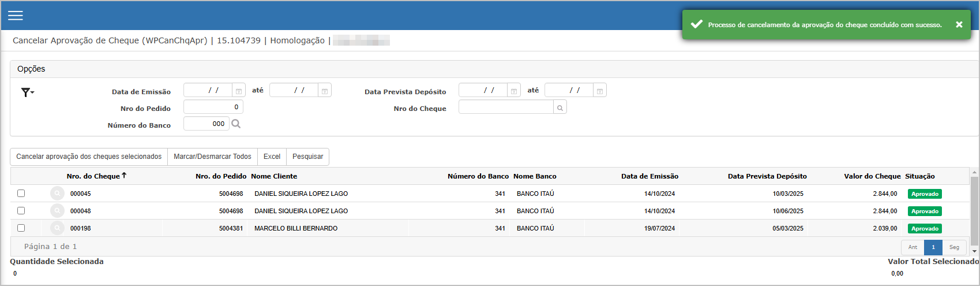
Task: Export the list with Excel button
Action: (272, 157)
